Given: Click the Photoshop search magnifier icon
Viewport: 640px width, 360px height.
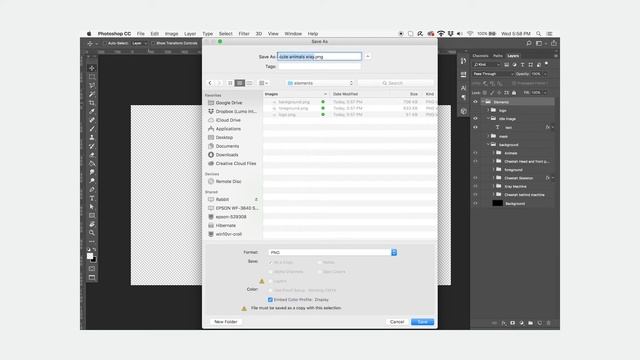Looking at the screenshot, I should coord(529,43).
